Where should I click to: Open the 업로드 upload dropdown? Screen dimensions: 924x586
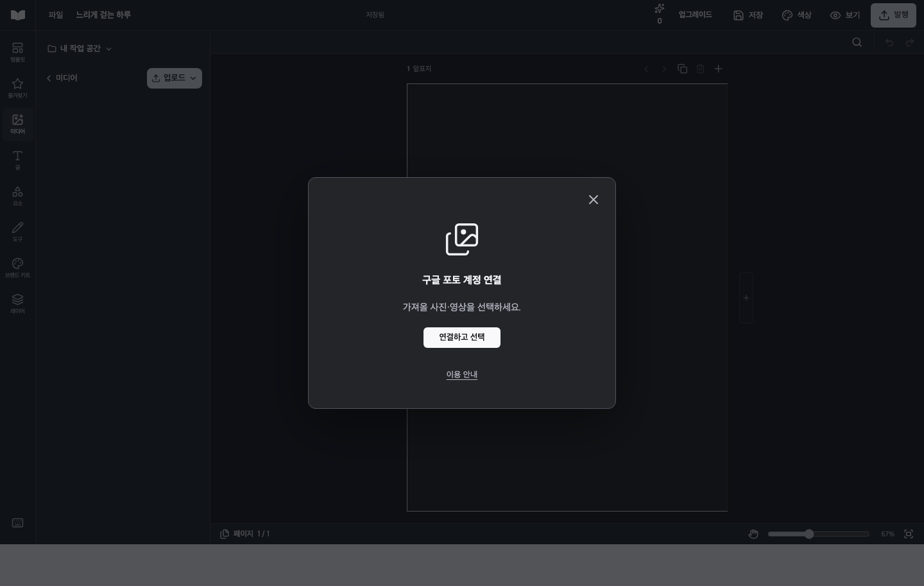tap(175, 78)
